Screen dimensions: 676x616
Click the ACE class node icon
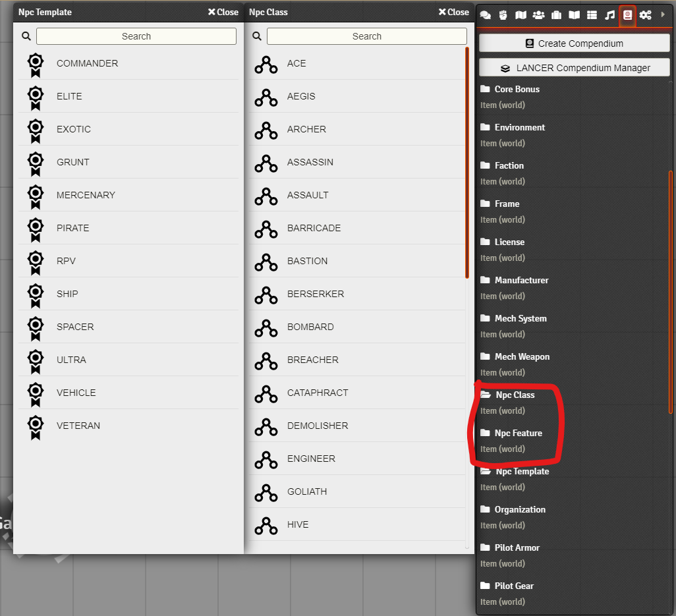[266, 65]
